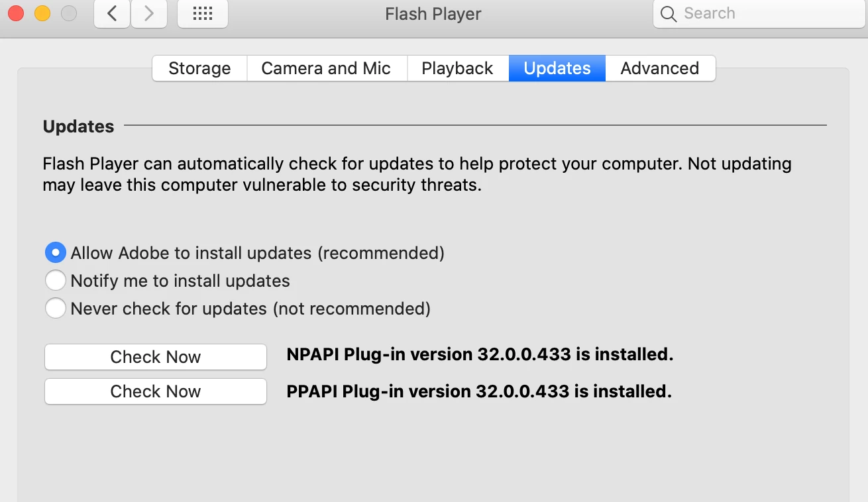Click the grey disabled zoom button
Image resolution: width=868 pixels, height=502 pixels.
pyautogui.click(x=69, y=13)
